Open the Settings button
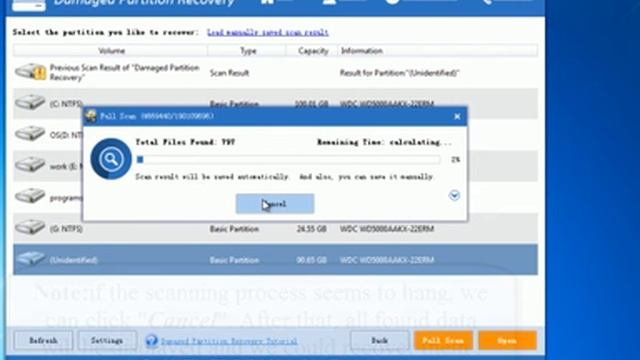 tap(107, 340)
